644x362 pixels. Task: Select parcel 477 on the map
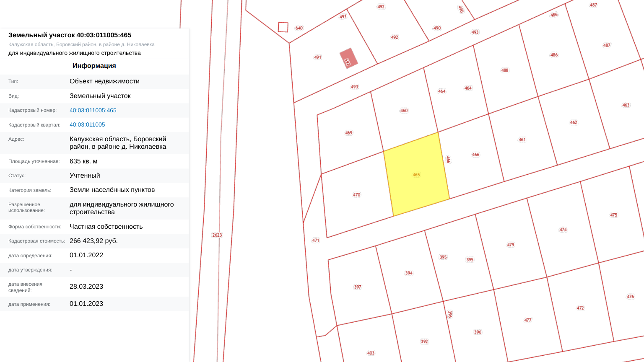coord(527,320)
